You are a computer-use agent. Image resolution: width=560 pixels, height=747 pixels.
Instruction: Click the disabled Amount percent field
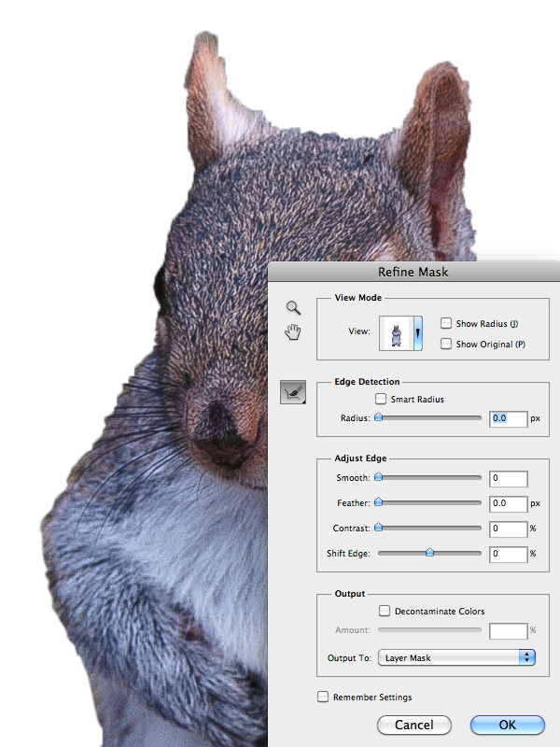508,631
